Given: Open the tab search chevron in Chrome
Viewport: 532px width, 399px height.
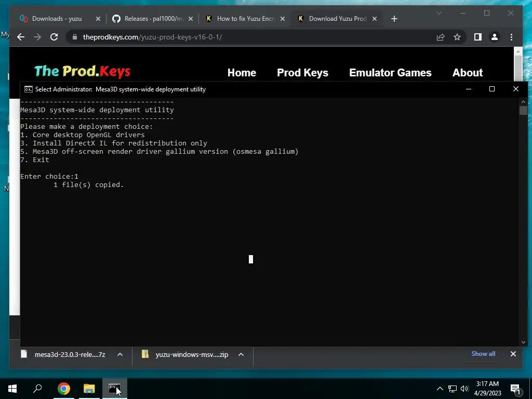Looking at the screenshot, I should pos(438,13).
